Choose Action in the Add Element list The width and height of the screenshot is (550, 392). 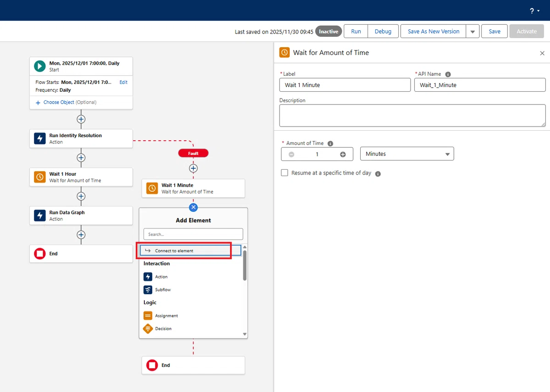click(161, 277)
